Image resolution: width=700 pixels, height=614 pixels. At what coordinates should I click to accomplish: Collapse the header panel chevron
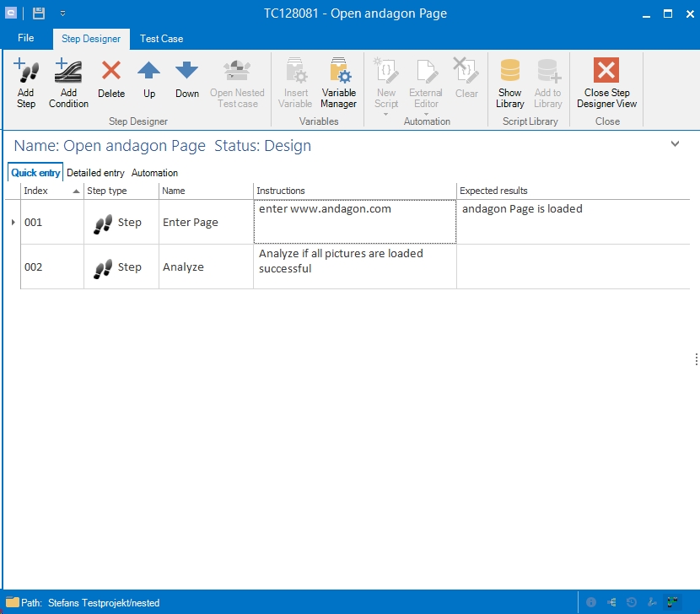pos(675,144)
